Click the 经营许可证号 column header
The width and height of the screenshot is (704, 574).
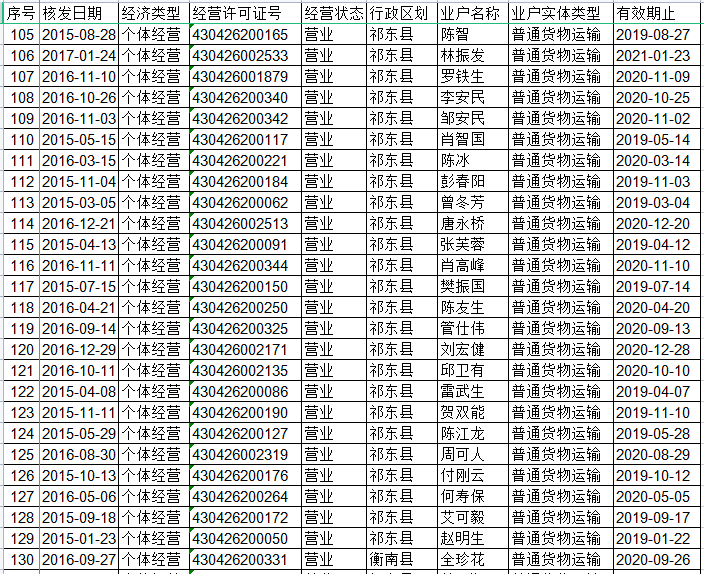coord(243,13)
